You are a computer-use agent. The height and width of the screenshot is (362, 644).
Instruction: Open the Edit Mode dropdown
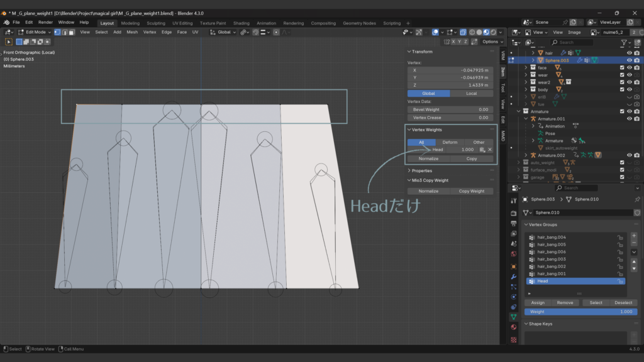34,32
